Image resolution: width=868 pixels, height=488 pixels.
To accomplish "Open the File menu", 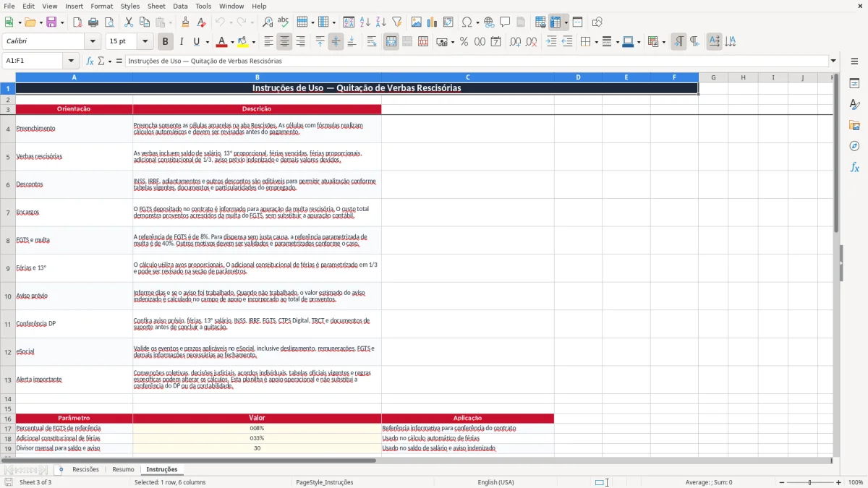I will click(9, 6).
